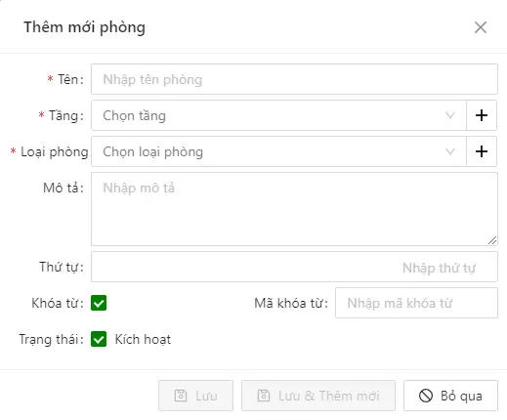Screen dimensions: 507x420
Task: Toggle the Kích hoạt status checkbox
Action: [x=99, y=339]
